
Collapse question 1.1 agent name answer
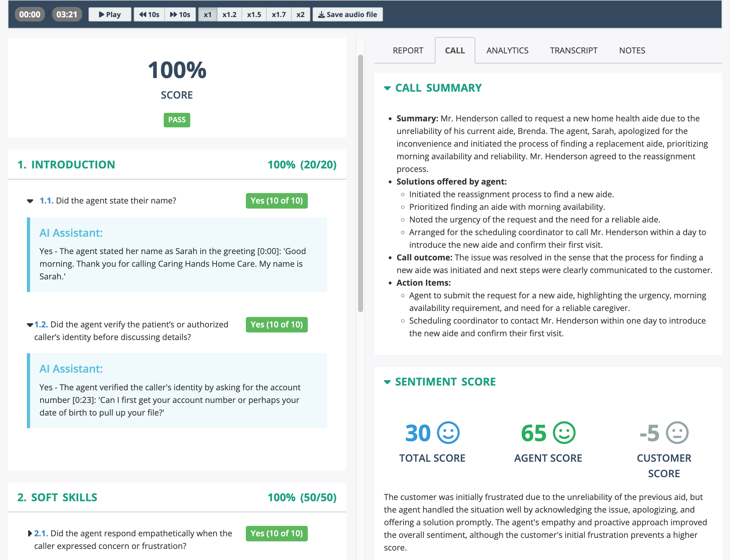[x=30, y=201]
